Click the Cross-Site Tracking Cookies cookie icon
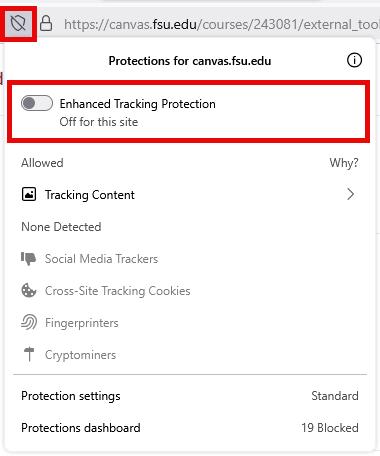The image size is (380, 456). click(x=29, y=290)
